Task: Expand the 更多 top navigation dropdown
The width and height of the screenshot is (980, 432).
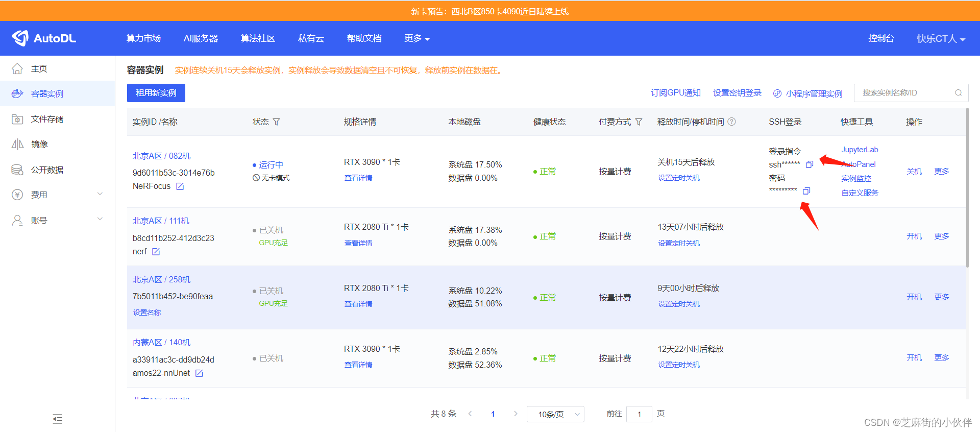Action: click(x=417, y=38)
